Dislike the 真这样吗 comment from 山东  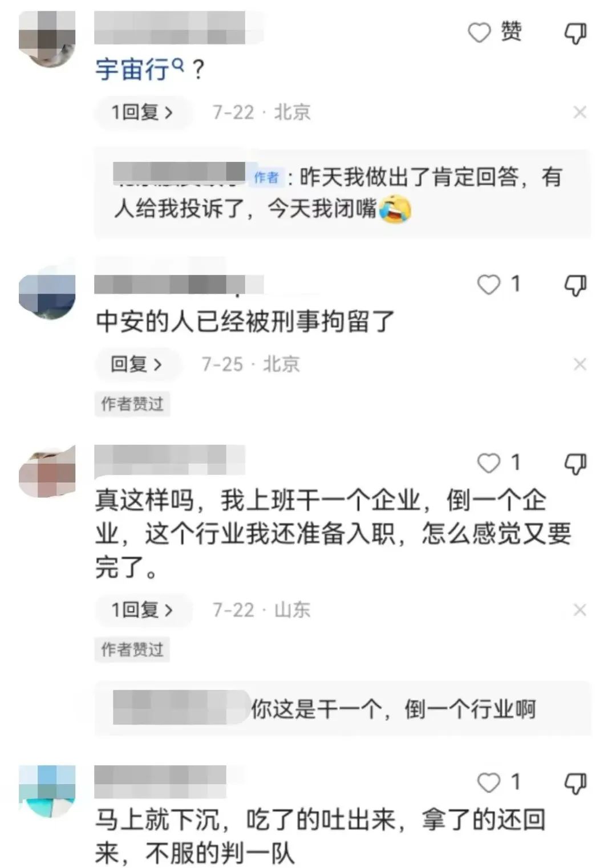pos(575,464)
